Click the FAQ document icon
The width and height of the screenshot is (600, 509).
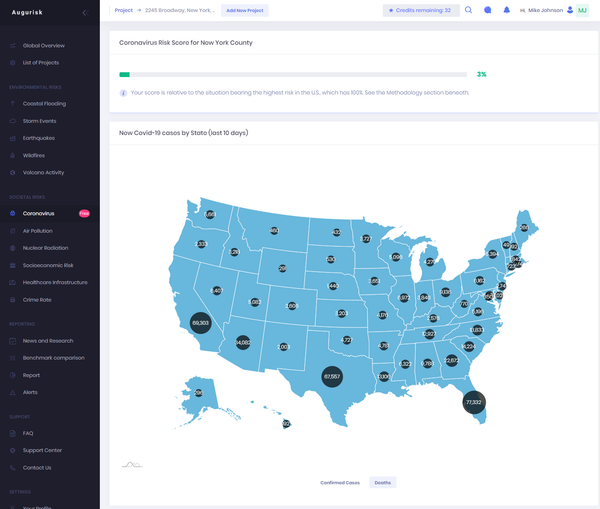(x=13, y=433)
